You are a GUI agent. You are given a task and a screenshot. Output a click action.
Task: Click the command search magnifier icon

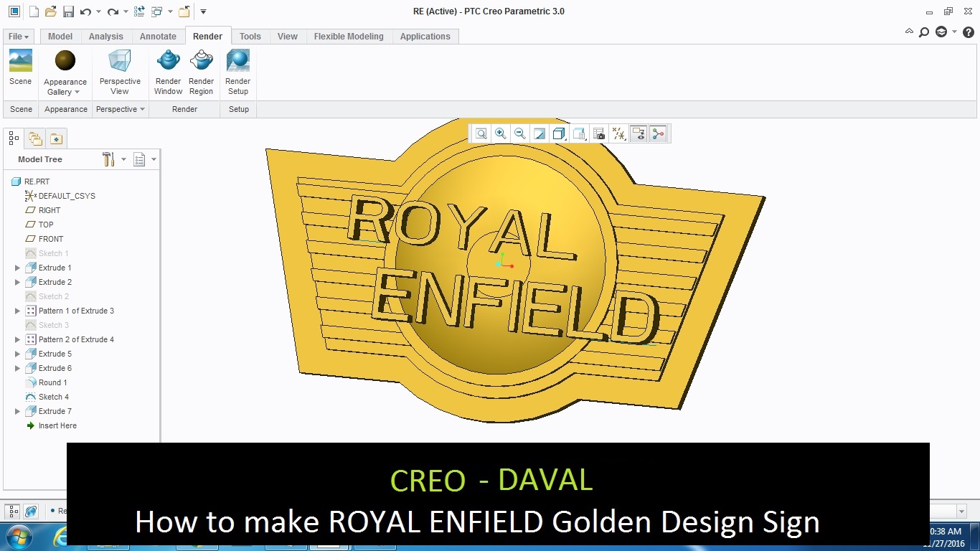(x=924, y=32)
